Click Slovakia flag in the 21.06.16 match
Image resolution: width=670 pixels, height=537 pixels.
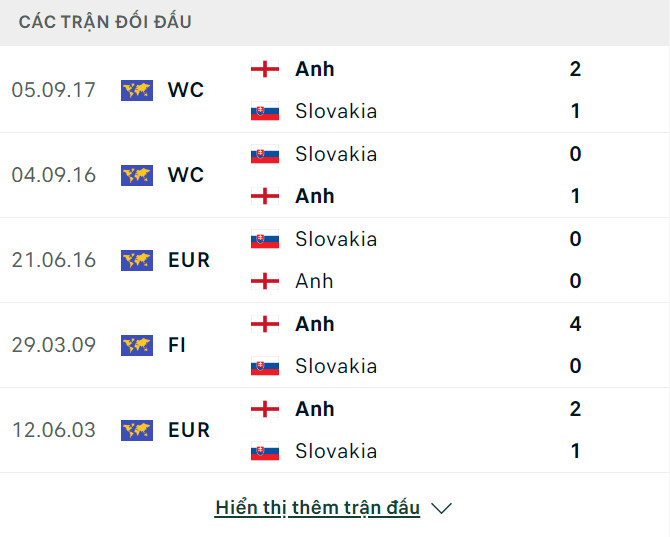coord(265,239)
